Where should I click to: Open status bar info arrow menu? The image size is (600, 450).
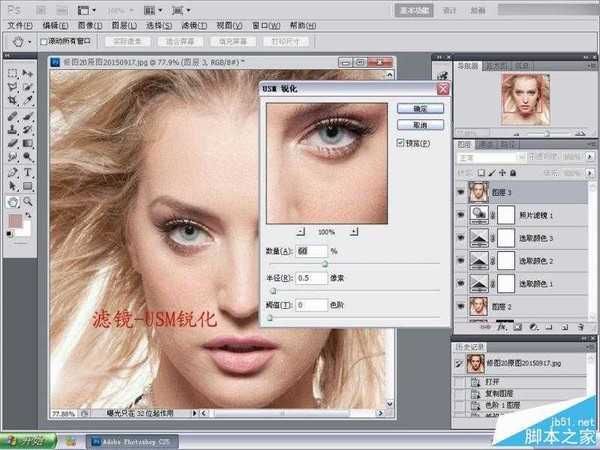click(x=194, y=413)
